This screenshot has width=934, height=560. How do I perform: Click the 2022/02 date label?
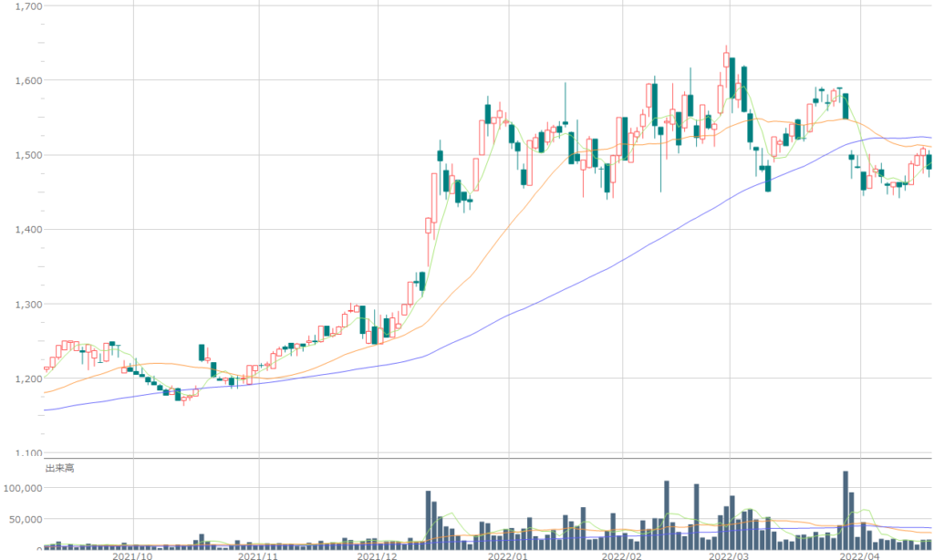point(621,555)
